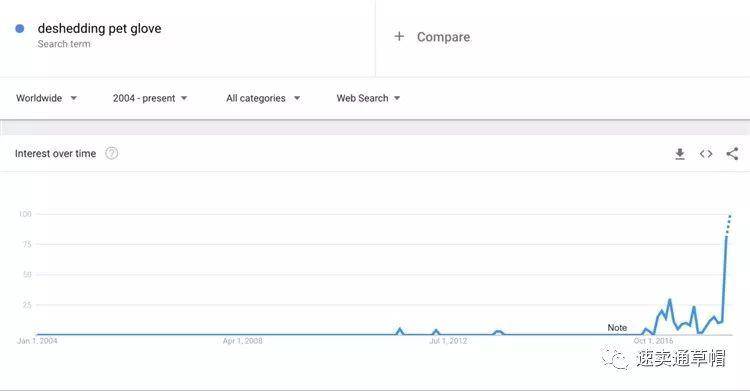
Task: Click the Apr 1, 2008 axis label
Action: pos(243,341)
